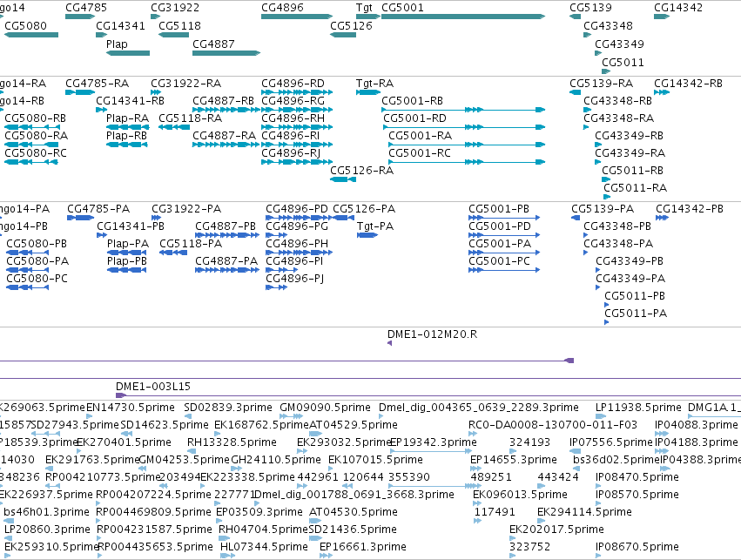This screenshot has width=741, height=560.
Task: Click the EP14655.3prime EST label
Action: click(x=514, y=459)
